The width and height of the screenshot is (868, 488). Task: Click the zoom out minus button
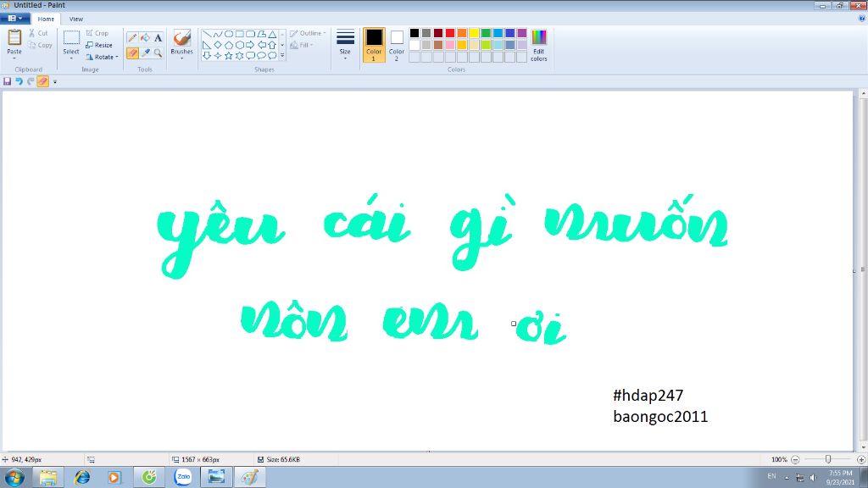click(795, 459)
